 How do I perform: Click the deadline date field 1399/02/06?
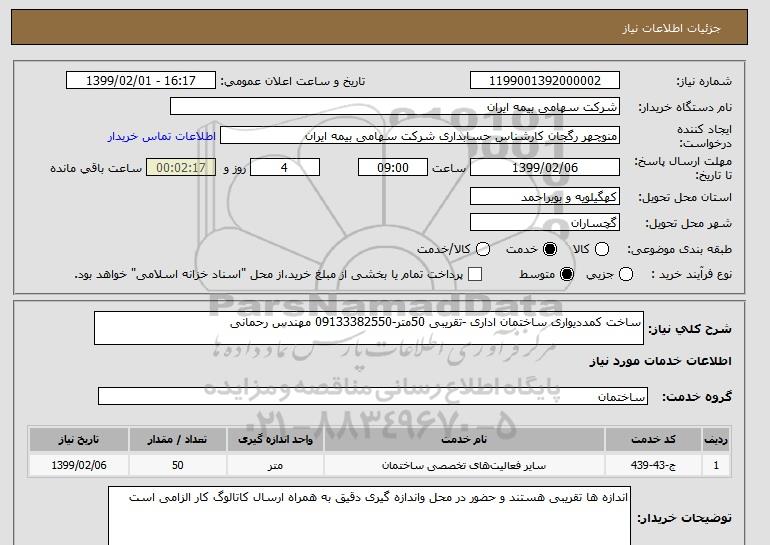545,167
